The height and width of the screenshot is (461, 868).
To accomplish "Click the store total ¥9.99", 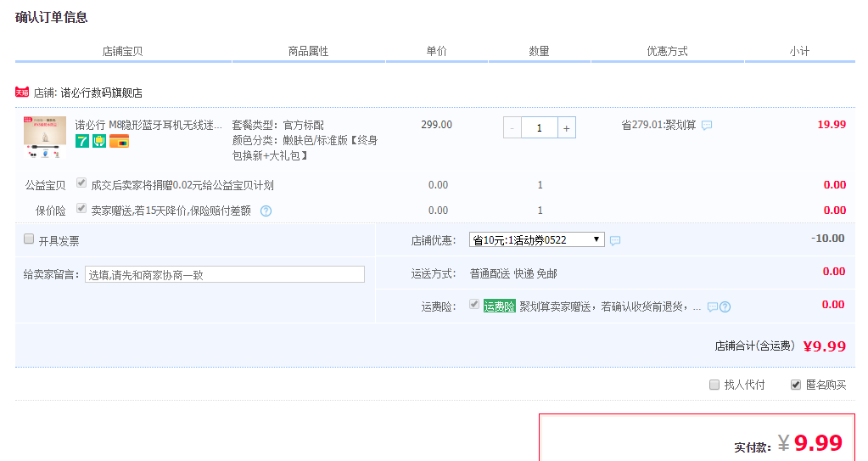I will (x=824, y=346).
